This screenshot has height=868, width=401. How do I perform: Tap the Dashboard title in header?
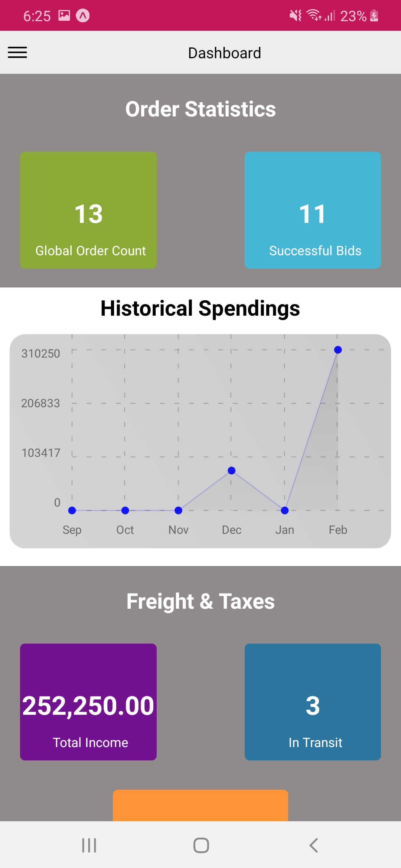tap(225, 53)
